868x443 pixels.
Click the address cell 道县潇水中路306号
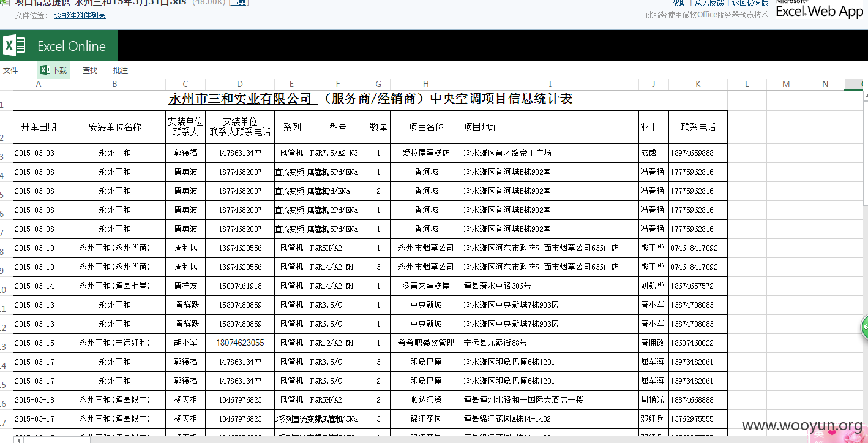click(x=550, y=286)
